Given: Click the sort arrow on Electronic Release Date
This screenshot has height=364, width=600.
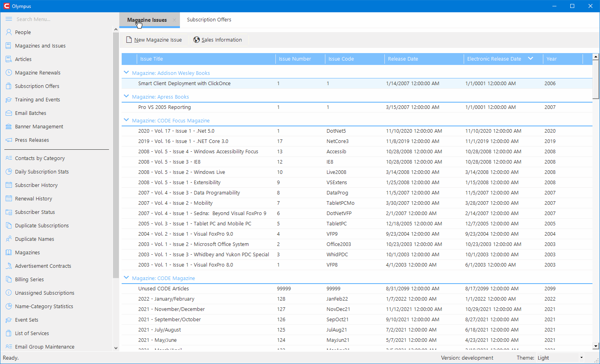Looking at the screenshot, I should [531, 59].
